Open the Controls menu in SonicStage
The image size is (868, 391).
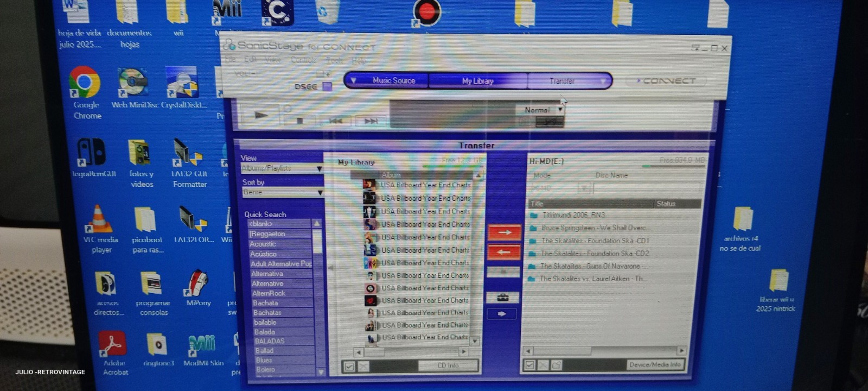tap(303, 60)
